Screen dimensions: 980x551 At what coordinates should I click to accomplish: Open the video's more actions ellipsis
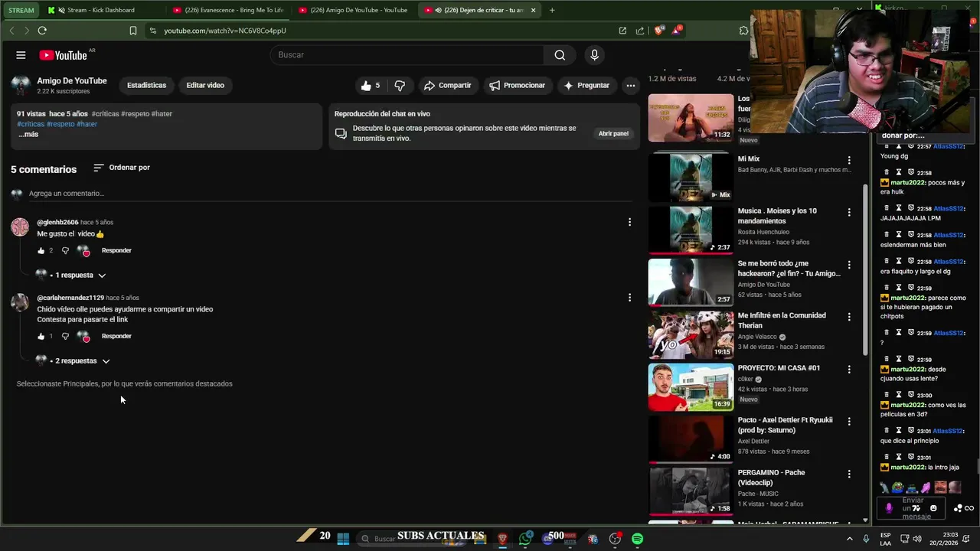pyautogui.click(x=630, y=86)
